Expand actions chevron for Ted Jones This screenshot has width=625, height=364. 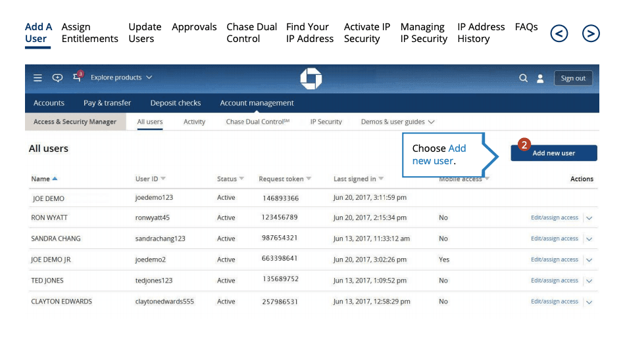[x=589, y=281]
